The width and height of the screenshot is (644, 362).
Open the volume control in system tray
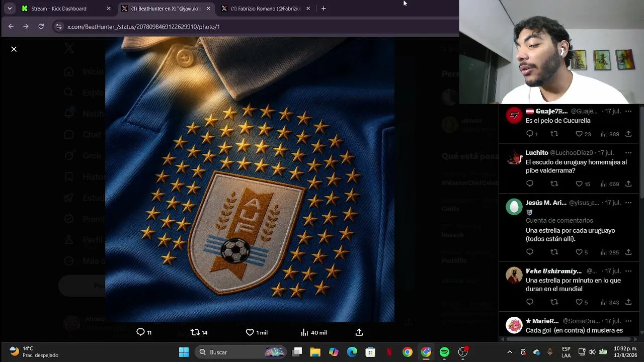pyautogui.click(x=592, y=352)
